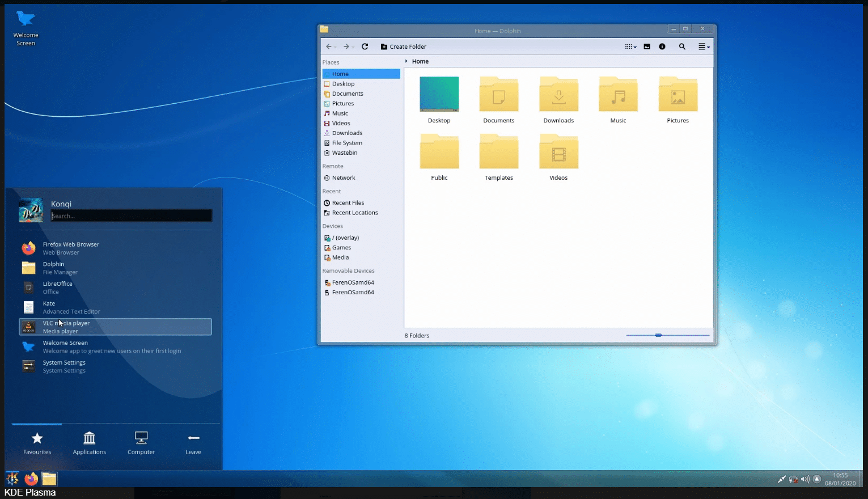Launch LibreOffice from launcher
This screenshot has width=868, height=499.
point(115,287)
